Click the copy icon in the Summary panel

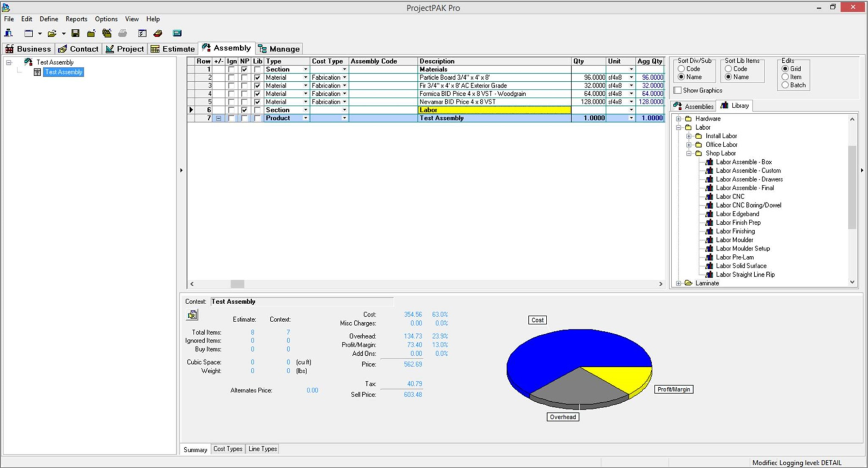click(x=192, y=315)
